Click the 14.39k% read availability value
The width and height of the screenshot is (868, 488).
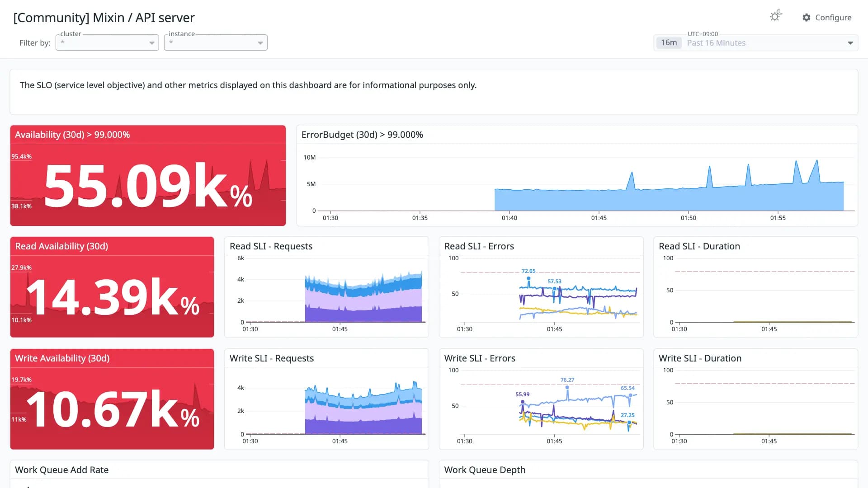click(113, 297)
